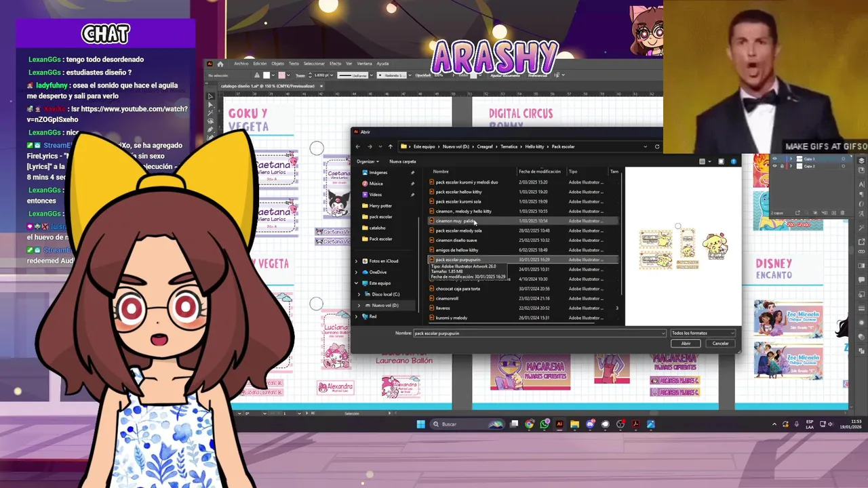868x488 pixels.
Task: Expand Fotos en iCloud in navigation tree
Action: click(356, 261)
